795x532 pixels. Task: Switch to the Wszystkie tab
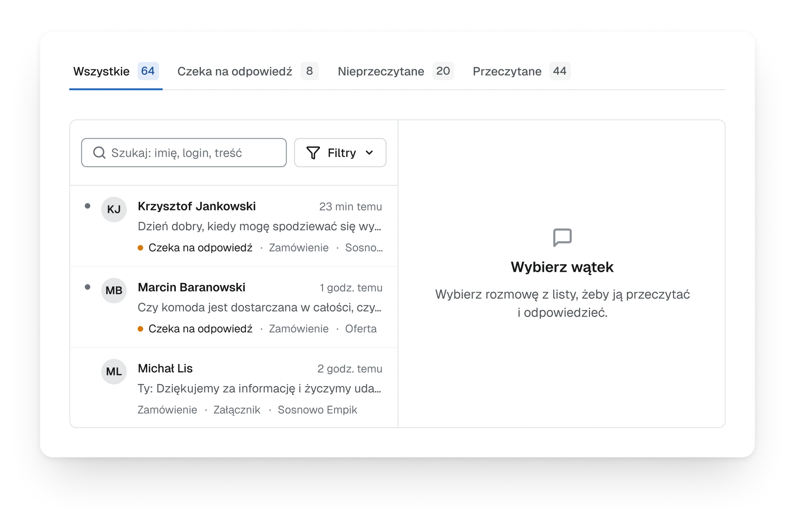point(116,71)
